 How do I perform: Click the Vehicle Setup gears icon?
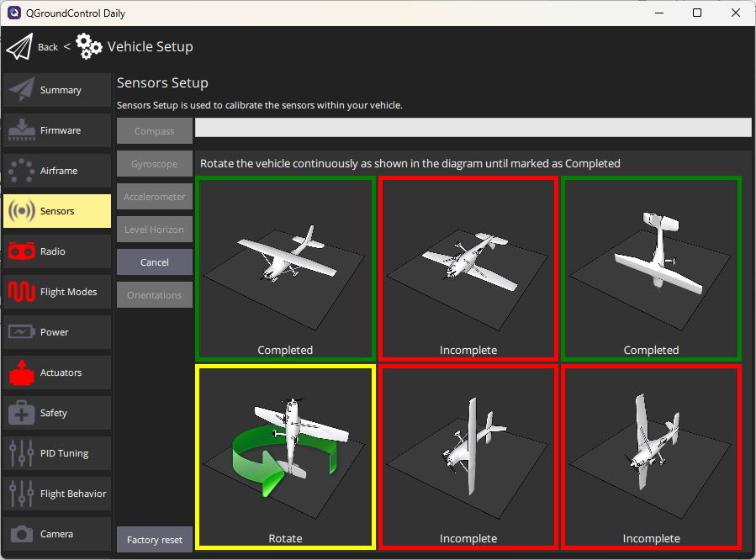pos(89,47)
